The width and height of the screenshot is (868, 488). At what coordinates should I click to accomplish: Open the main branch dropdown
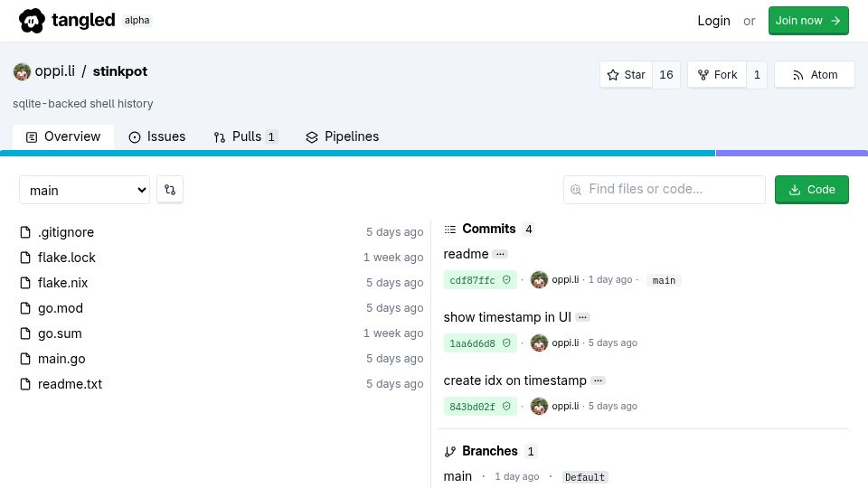click(85, 190)
